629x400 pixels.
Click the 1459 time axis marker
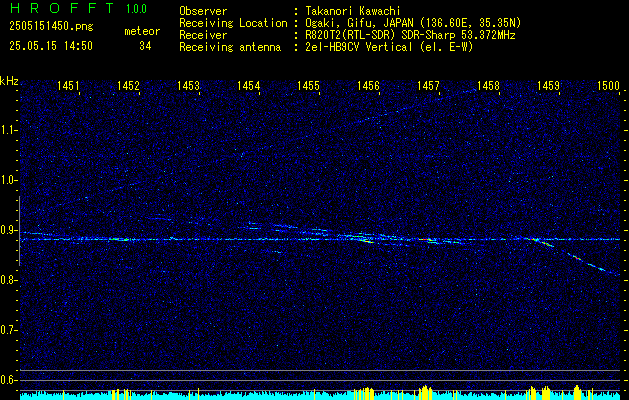tap(549, 85)
